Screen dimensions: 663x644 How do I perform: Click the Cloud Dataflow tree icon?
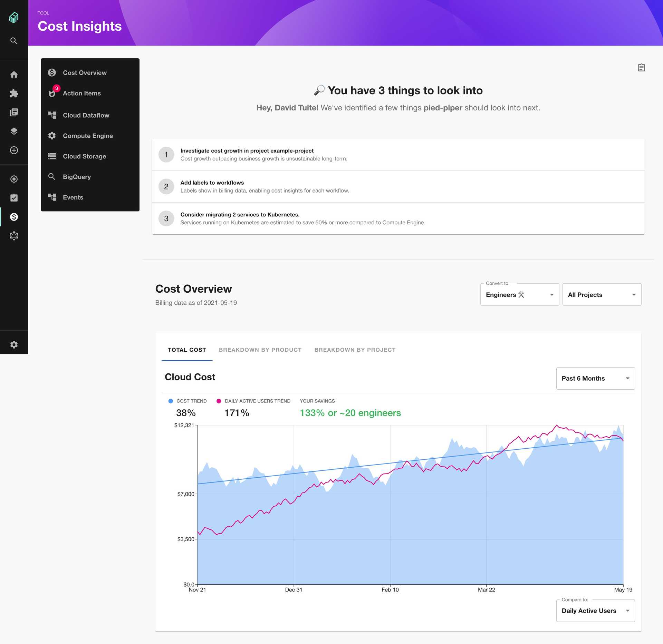[x=52, y=115]
